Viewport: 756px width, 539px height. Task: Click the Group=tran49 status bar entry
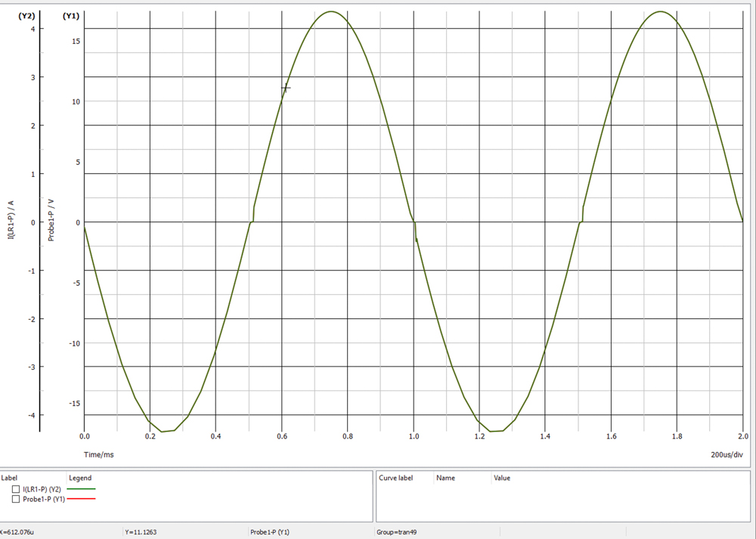[x=396, y=532]
